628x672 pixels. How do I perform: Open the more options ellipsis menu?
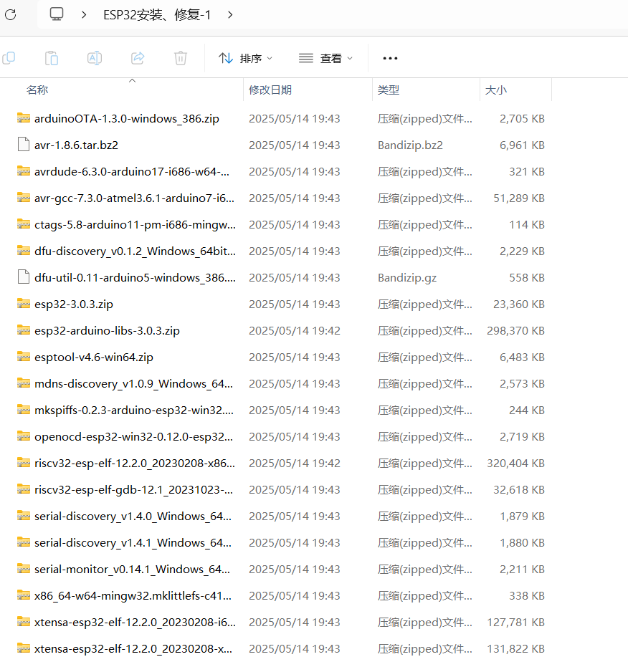[390, 58]
